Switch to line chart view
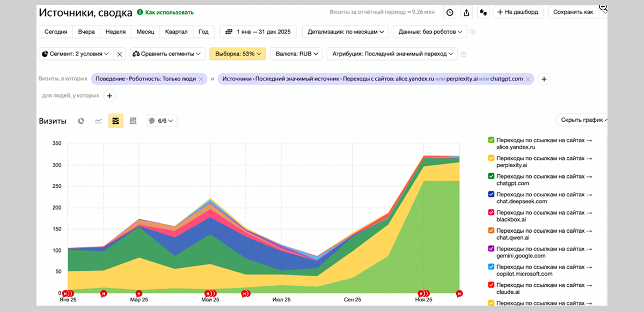644x311 pixels. coord(98,121)
